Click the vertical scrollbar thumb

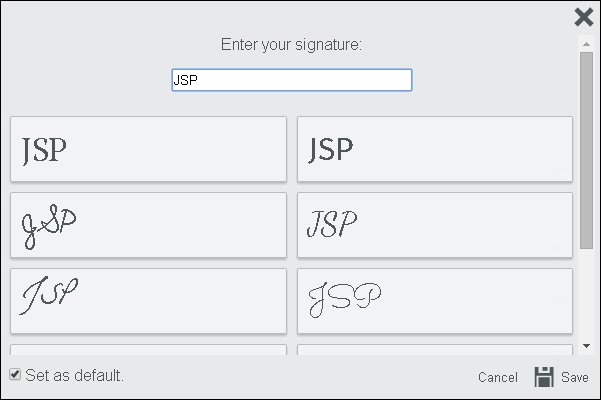[586, 150]
